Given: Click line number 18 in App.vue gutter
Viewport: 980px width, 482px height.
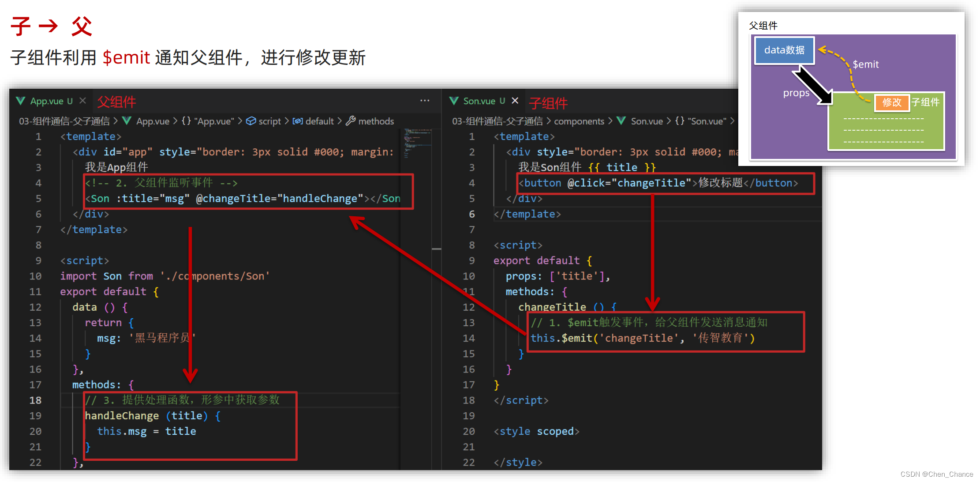Looking at the screenshot, I should point(35,400).
